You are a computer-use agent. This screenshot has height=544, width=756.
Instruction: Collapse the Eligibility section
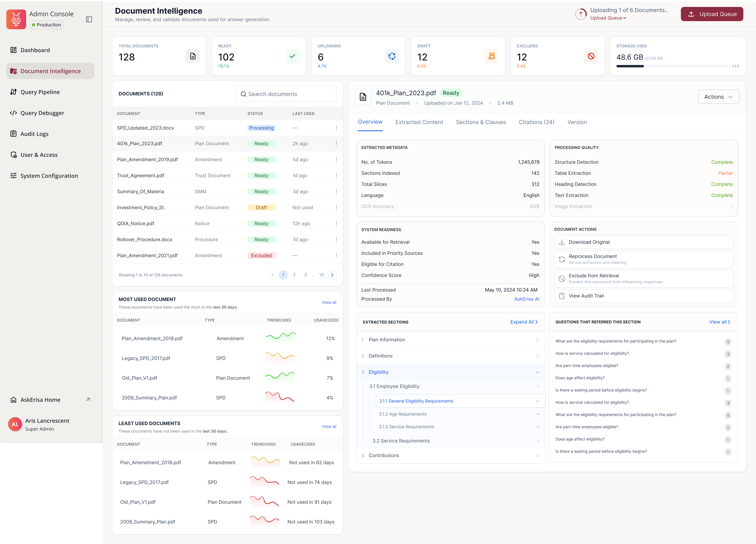(537, 372)
